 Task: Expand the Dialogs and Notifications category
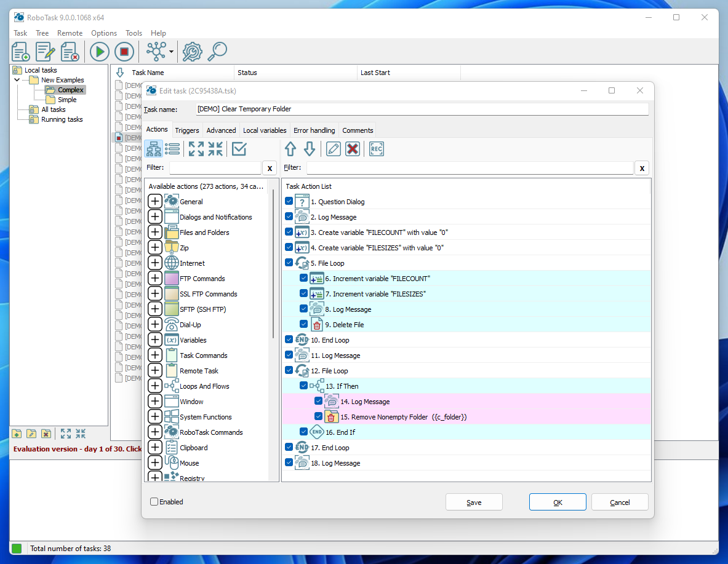click(155, 216)
